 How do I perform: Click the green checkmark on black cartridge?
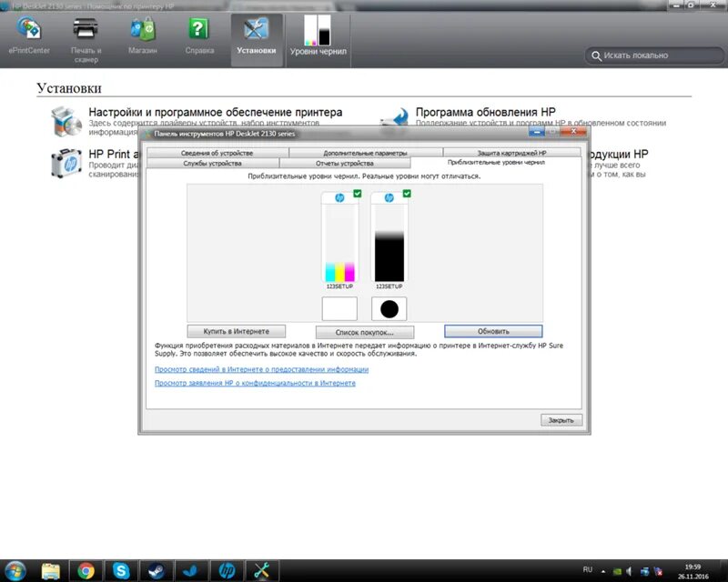click(x=407, y=193)
